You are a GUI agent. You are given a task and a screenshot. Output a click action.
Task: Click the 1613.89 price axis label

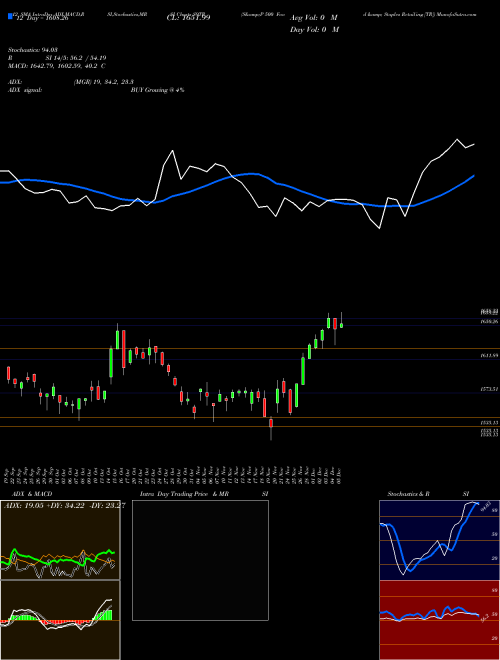click(489, 356)
